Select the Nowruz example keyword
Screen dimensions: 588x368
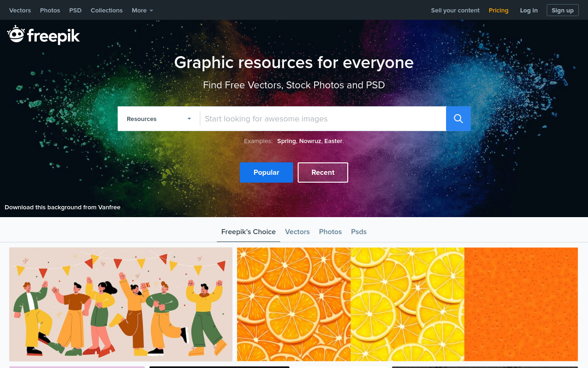point(310,141)
